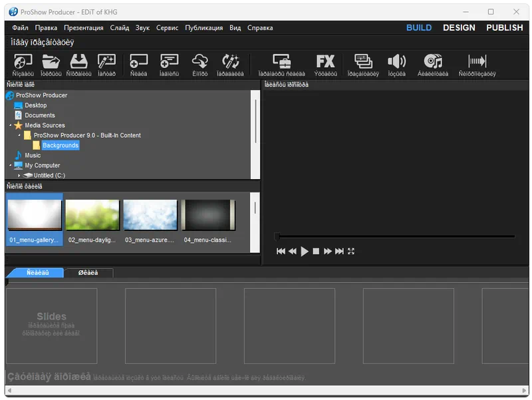Open the Справка menu

coord(260,28)
